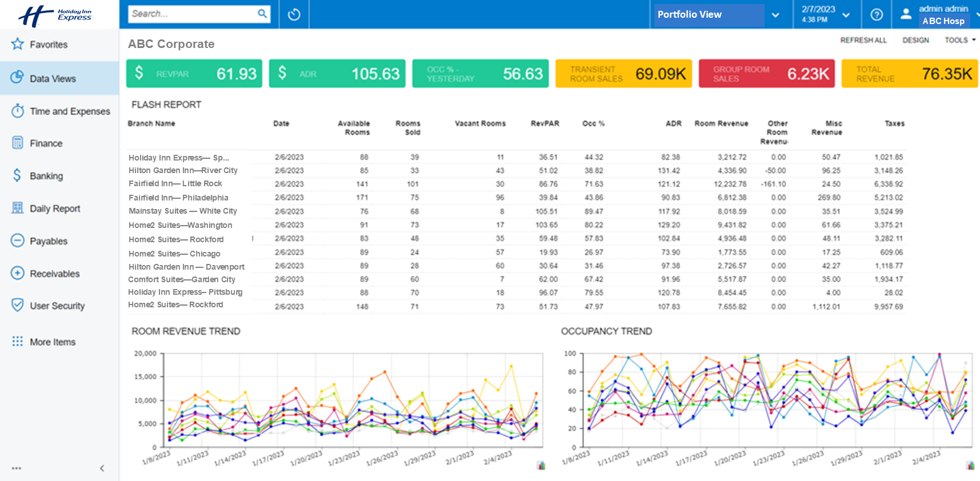The width and height of the screenshot is (980, 481).
Task: Click the search magnifier icon
Action: pyautogui.click(x=262, y=14)
